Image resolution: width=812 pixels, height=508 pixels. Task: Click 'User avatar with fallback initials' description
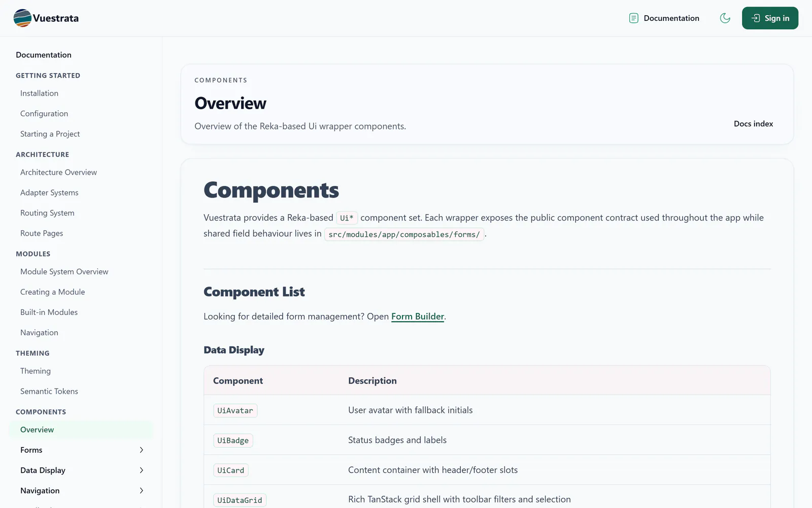tap(411, 410)
